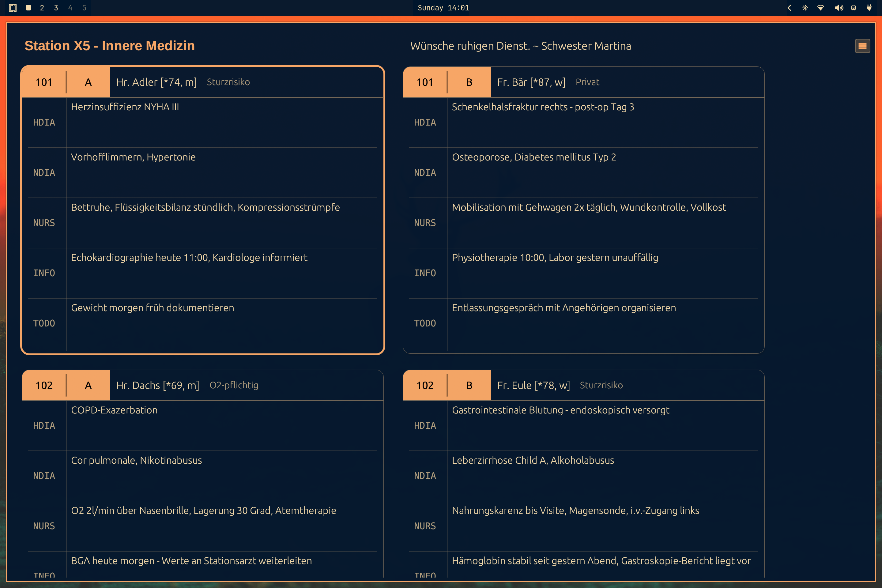The width and height of the screenshot is (882, 588).
Task: Click Gastrointestinale Blutung diagnosis
Action: [561, 410]
